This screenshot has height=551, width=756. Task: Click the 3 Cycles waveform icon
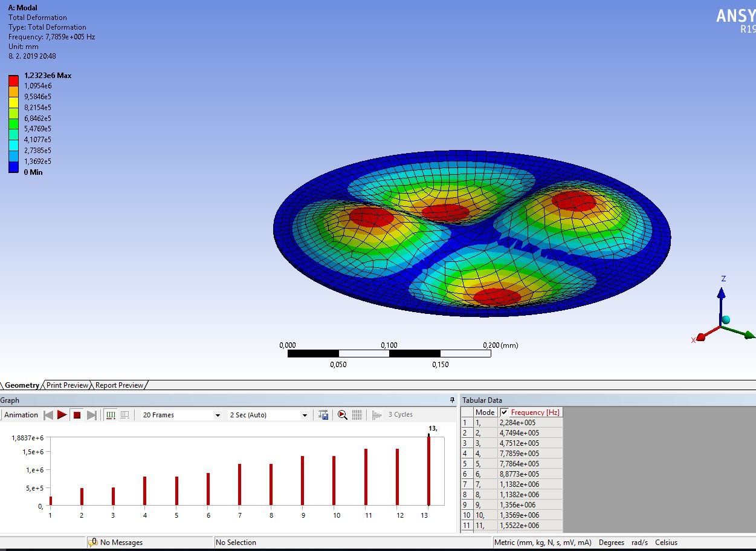(x=377, y=415)
